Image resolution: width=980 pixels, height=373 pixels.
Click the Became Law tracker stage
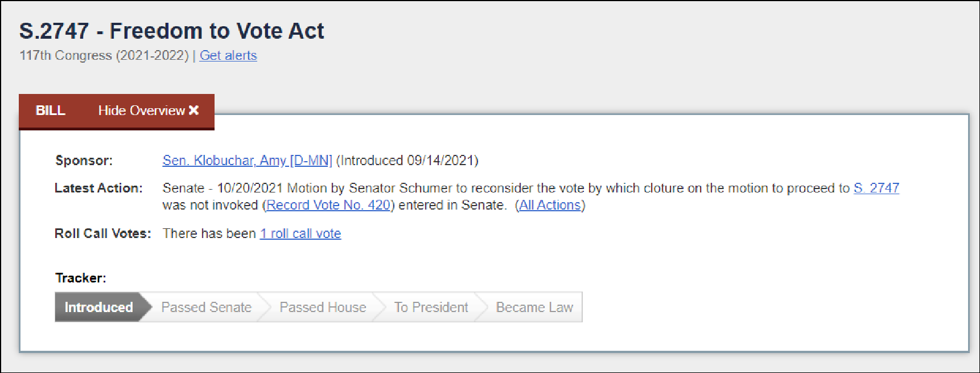[534, 308]
